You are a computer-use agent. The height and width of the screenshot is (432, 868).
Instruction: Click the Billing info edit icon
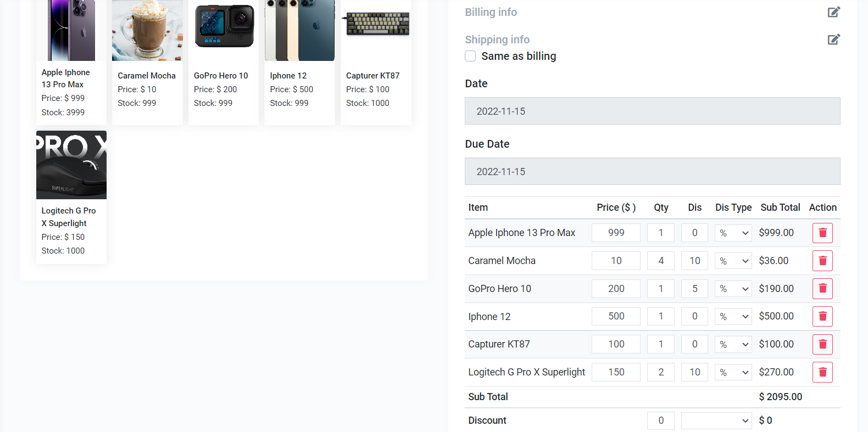coord(833,12)
